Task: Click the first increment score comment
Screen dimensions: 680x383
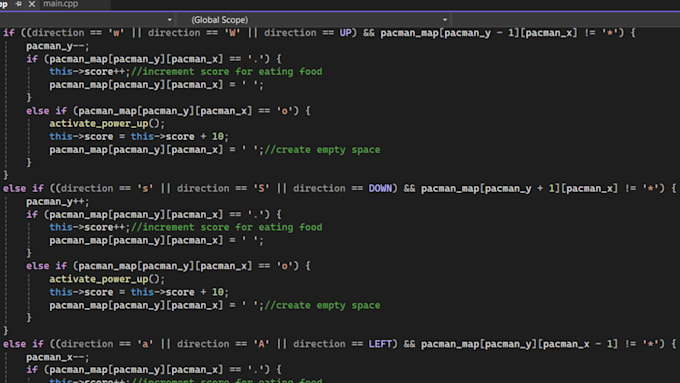Action: click(x=226, y=72)
